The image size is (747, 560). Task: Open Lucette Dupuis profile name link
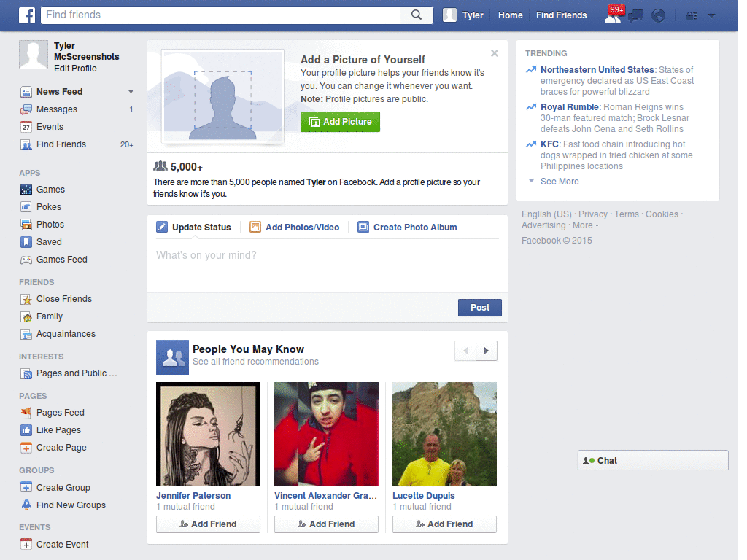(424, 496)
